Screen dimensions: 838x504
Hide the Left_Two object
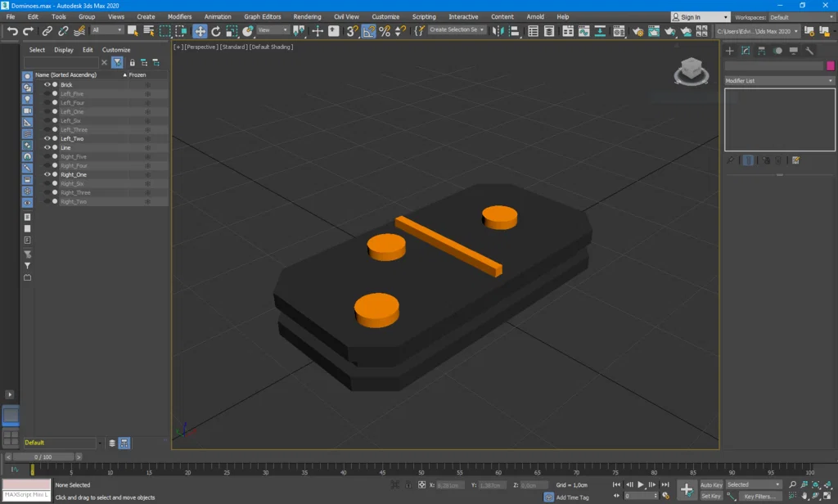pyautogui.click(x=47, y=138)
